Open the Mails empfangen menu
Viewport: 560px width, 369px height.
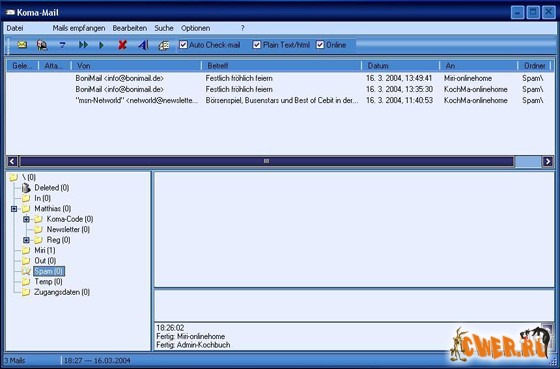(79, 28)
